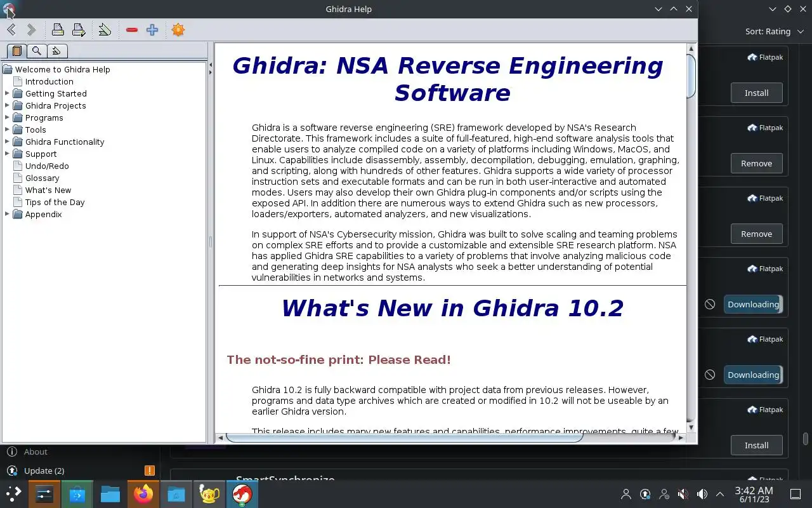812x508 pixels.
Task: Select the Getting Started folder label
Action: (56, 93)
